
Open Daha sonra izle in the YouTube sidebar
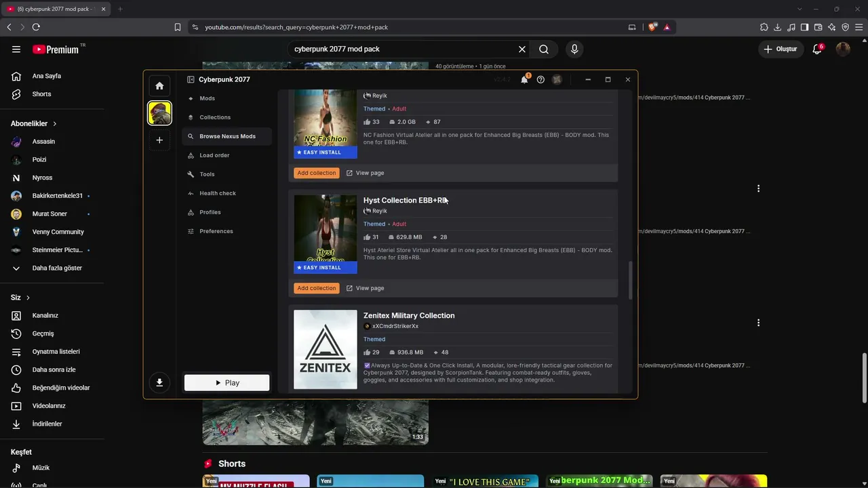click(x=54, y=369)
